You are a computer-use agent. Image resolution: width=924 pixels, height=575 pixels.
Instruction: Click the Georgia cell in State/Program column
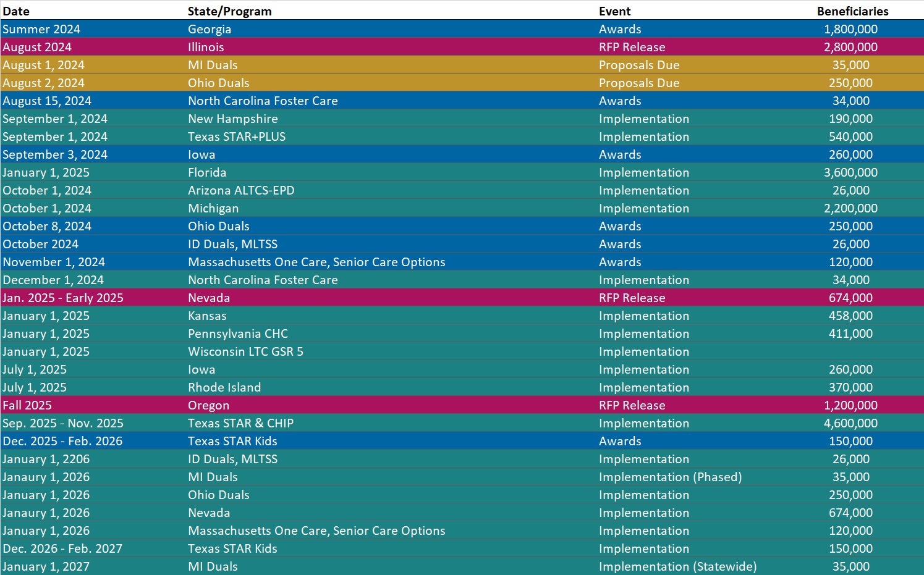[x=210, y=29]
